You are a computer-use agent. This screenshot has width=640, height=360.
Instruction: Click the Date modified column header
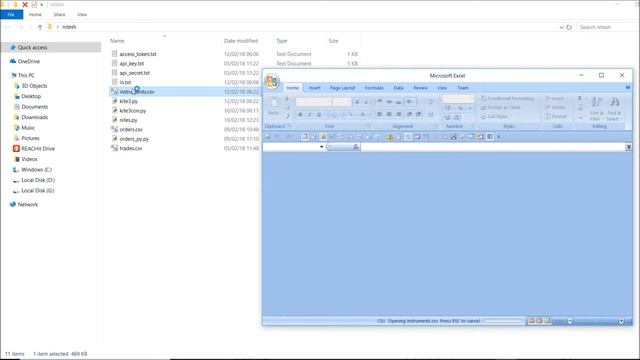tap(241, 41)
